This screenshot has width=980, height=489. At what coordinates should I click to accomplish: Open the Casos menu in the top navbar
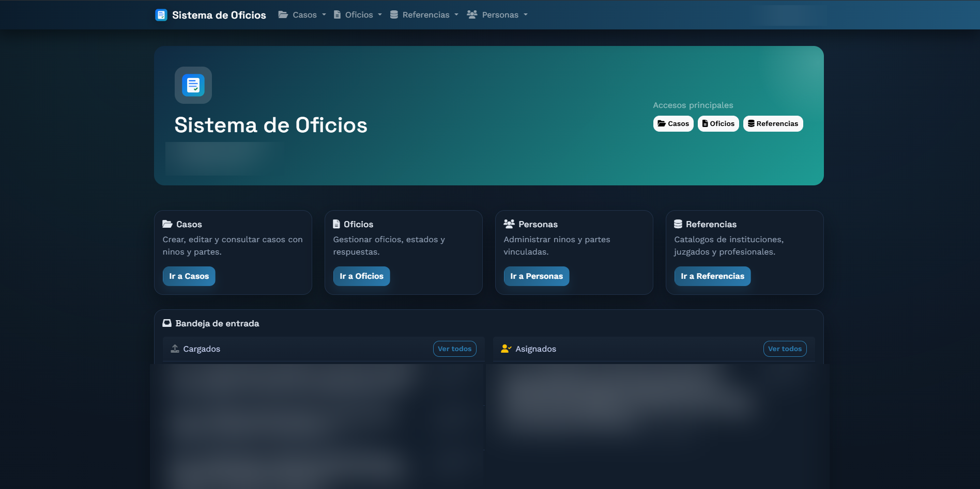click(302, 15)
